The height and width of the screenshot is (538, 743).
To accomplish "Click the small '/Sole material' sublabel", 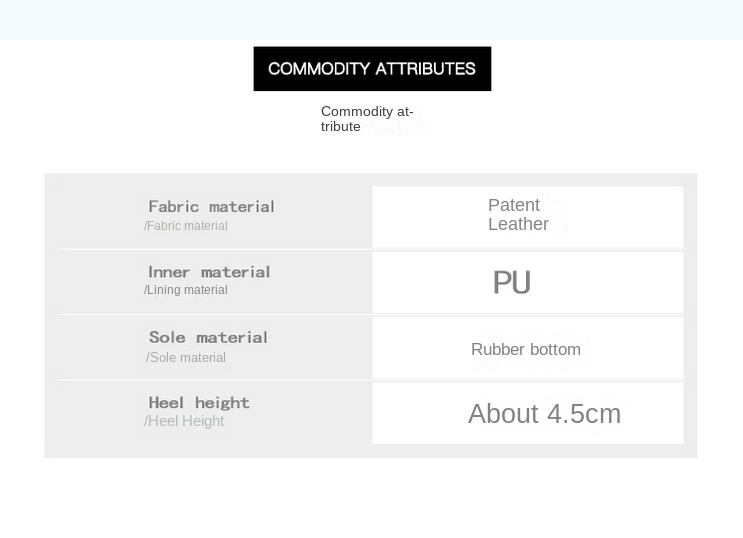I will [186, 358].
